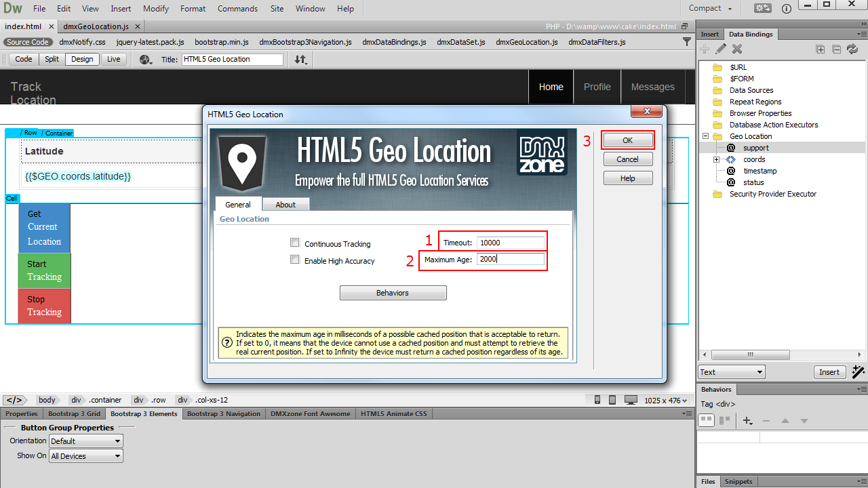Click the file management arrows icon
Image resolution: width=868 pixels, height=488 pixels.
click(300, 60)
